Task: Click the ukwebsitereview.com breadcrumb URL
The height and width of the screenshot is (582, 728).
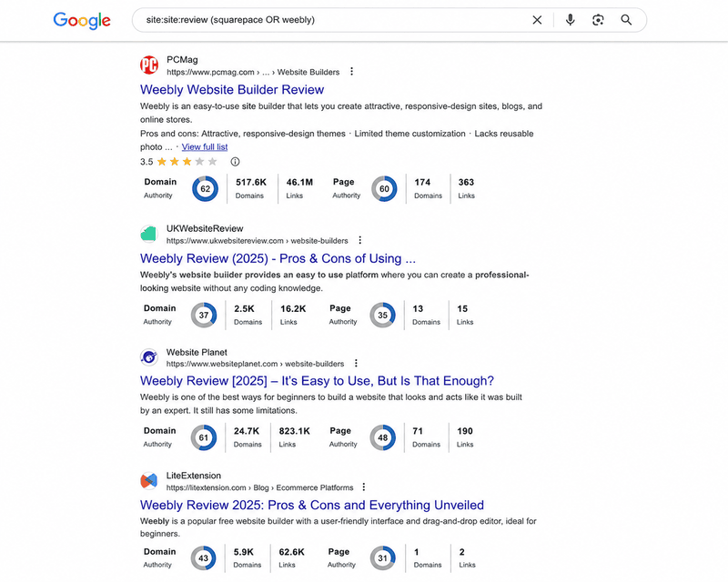Action: [x=258, y=241]
